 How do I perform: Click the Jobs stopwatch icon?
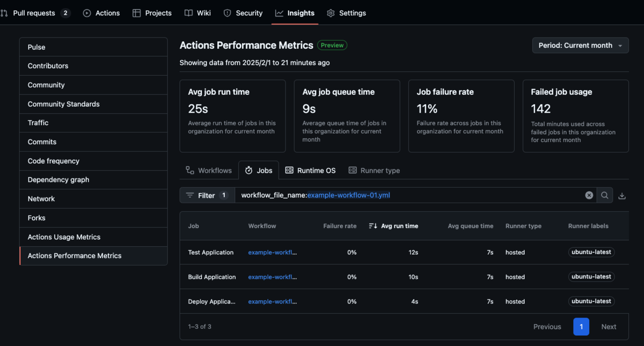(249, 170)
